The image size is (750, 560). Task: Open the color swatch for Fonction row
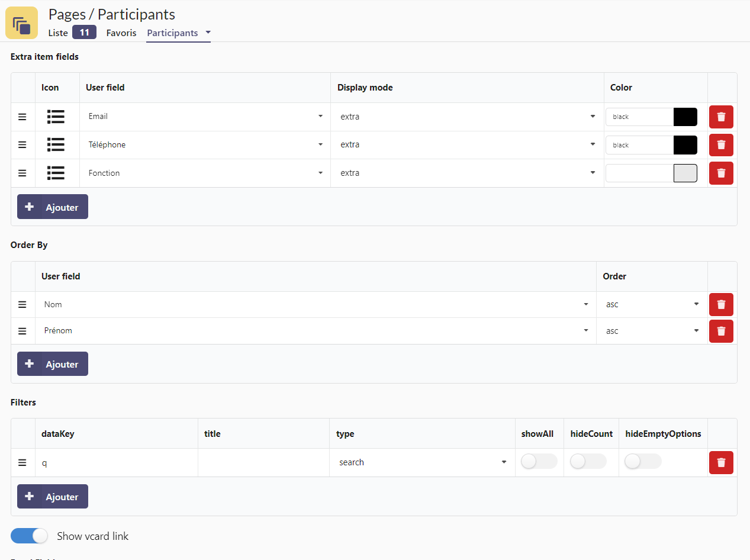[685, 173]
